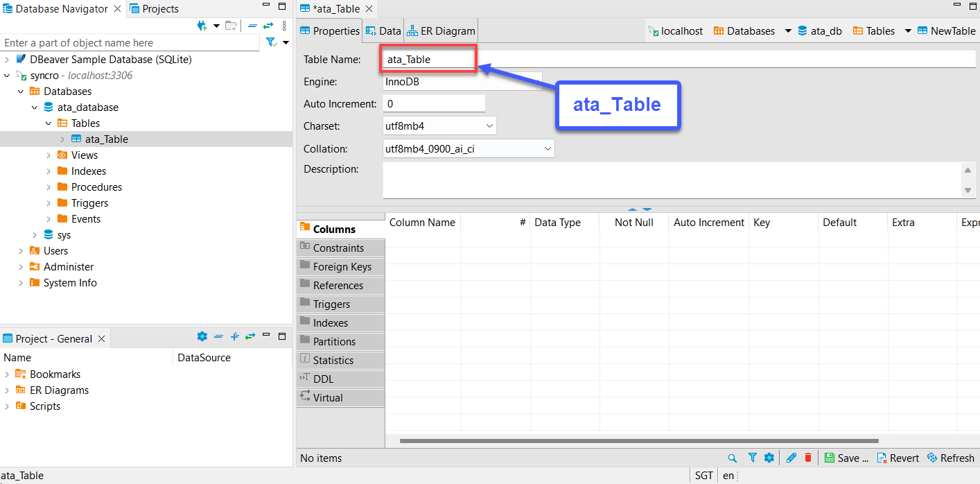The width and height of the screenshot is (980, 484).
Task: Collapse all nodes in Database Navigator
Action: (x=252, y=26)
